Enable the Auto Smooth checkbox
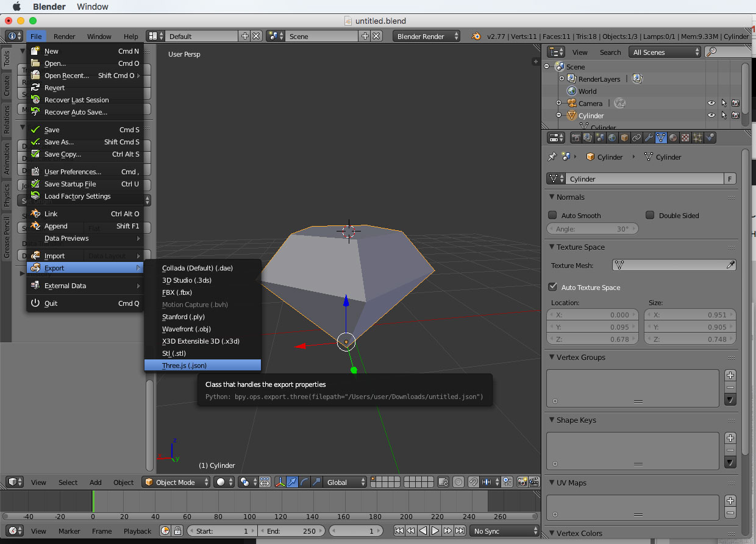This screenshot has height=544, width=756. (552, 215)
